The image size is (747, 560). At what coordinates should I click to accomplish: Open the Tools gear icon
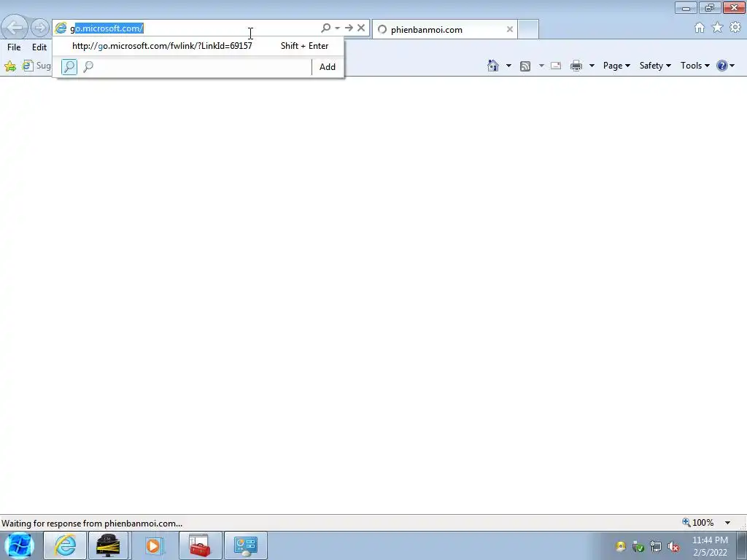point(735,28)
